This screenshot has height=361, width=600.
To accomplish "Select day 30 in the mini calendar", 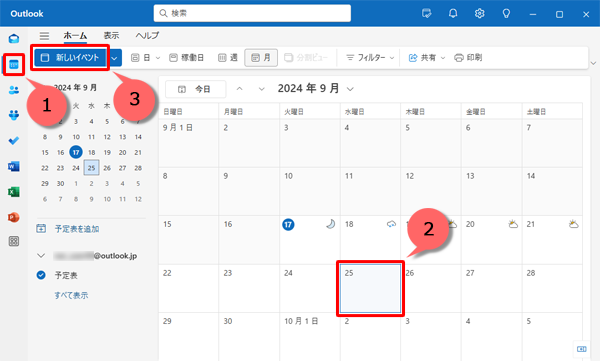I will pyautogui.click(x=60, y=183).
